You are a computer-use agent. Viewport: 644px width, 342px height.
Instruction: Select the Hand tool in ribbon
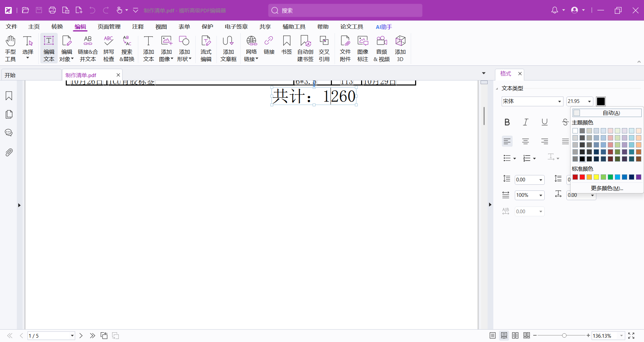coord(10,49)
